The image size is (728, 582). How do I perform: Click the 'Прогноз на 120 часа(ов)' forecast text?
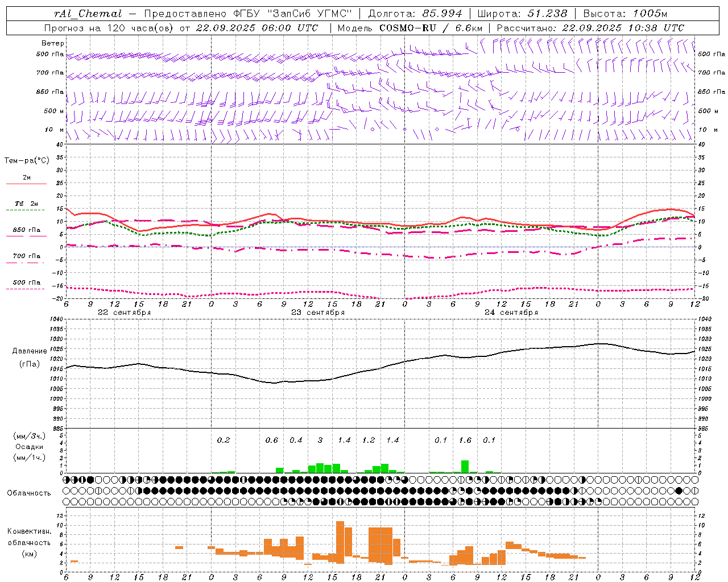point(109,28)
